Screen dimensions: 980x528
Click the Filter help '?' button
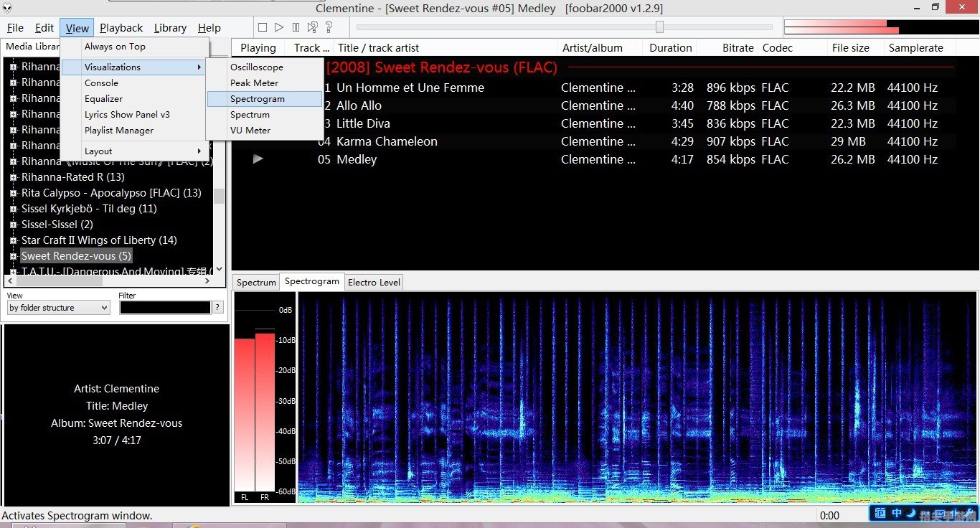[218, 308]
